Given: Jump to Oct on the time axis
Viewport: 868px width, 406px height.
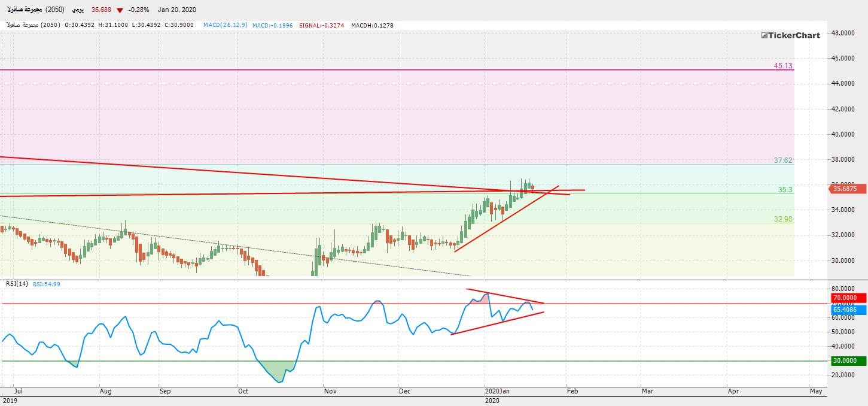Looking at the screenshot, I should 243,391.
